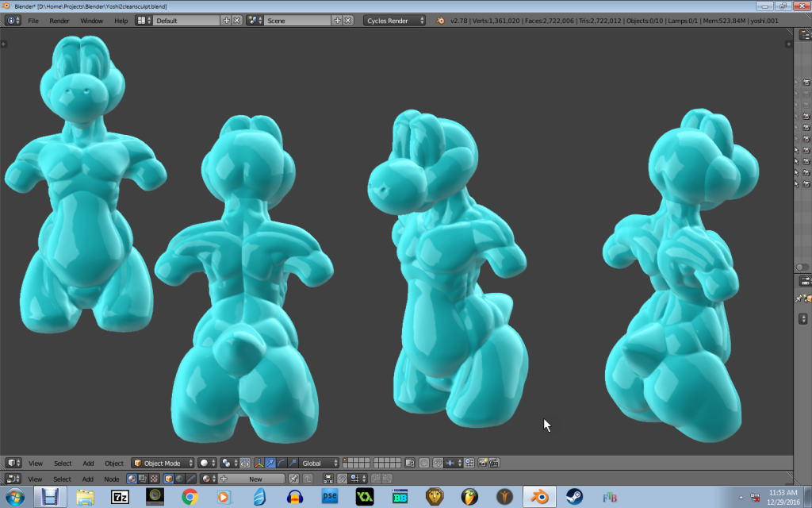
Task: Click the OpenGL render animation clapper icon
Action: click(494, 463)
